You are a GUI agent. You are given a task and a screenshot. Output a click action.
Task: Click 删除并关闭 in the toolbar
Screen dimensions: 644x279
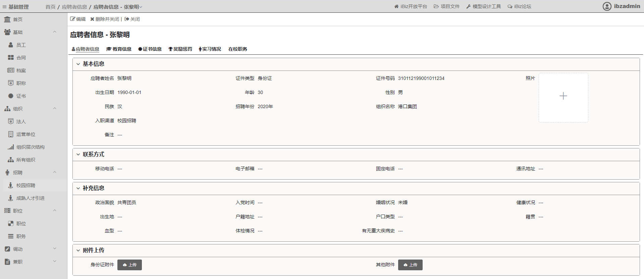tap(105, 19)
